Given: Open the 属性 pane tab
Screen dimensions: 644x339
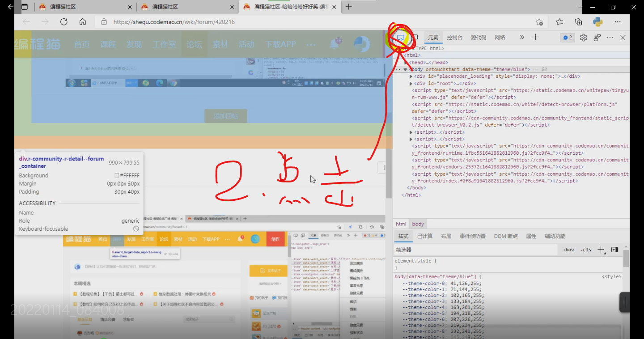Looking at the screenshot, I should tap(531, 236).
